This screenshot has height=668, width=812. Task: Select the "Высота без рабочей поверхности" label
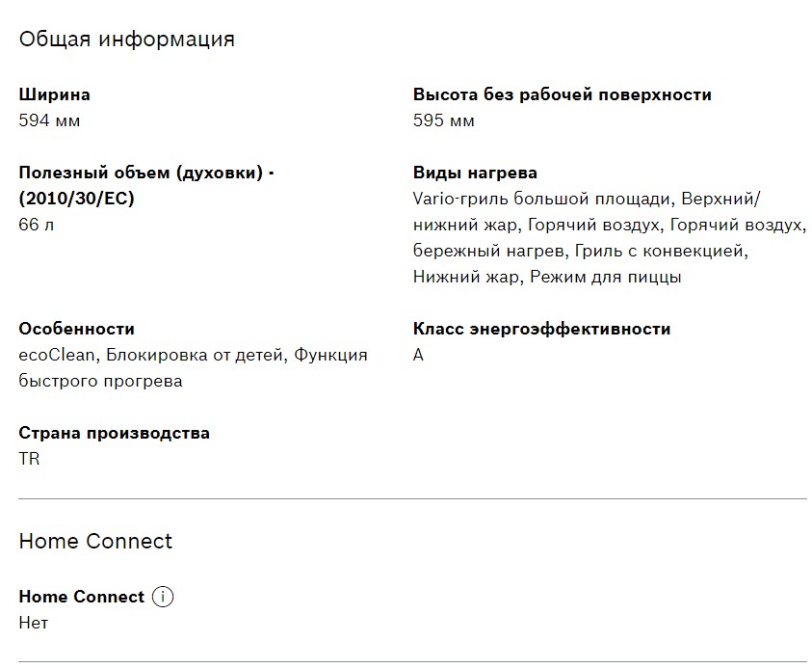pyautogui.click(x=563, y=94)
